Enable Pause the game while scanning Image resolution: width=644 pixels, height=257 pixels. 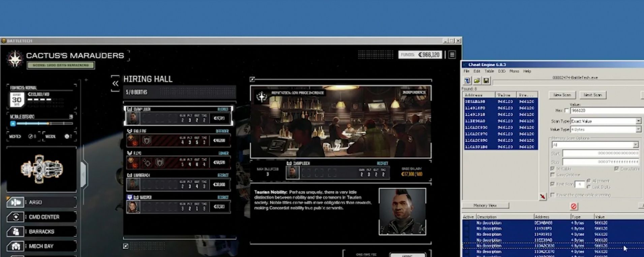(553, 195)
